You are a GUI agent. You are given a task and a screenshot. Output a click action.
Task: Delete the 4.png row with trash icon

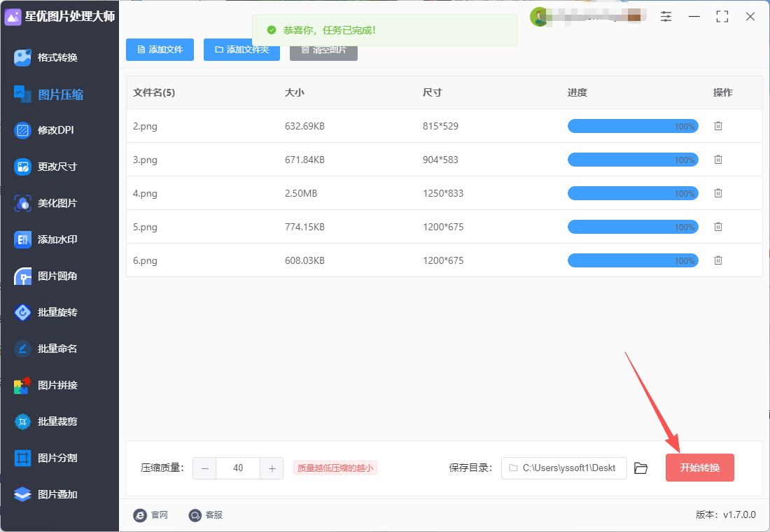point(718,193)
